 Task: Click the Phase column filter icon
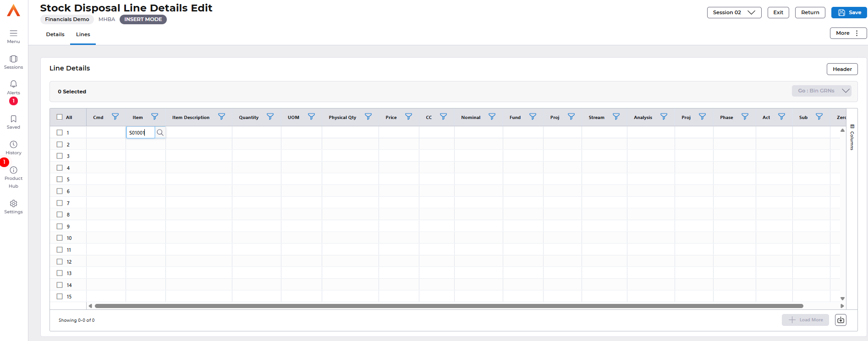[x=745, y=117]
